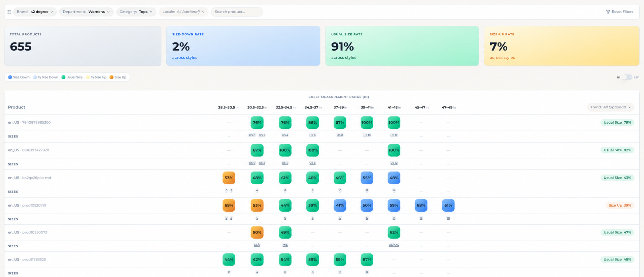Click the funnel icon beside Reset Filters
The height and width of the screenshot is (277, 644).
tap(608, 12)
